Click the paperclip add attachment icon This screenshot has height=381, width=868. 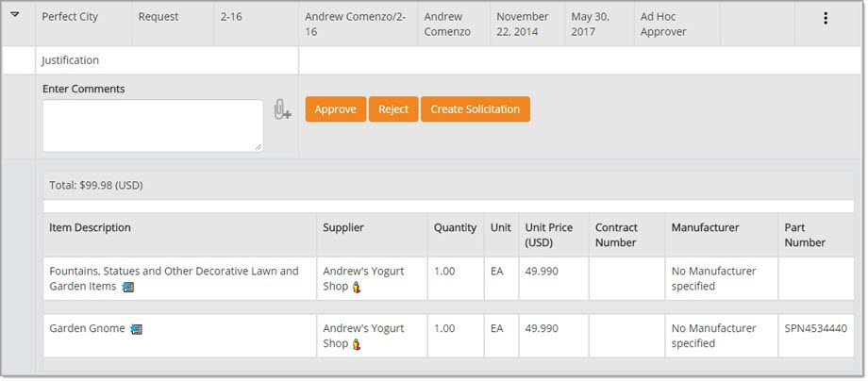point(281,109)
